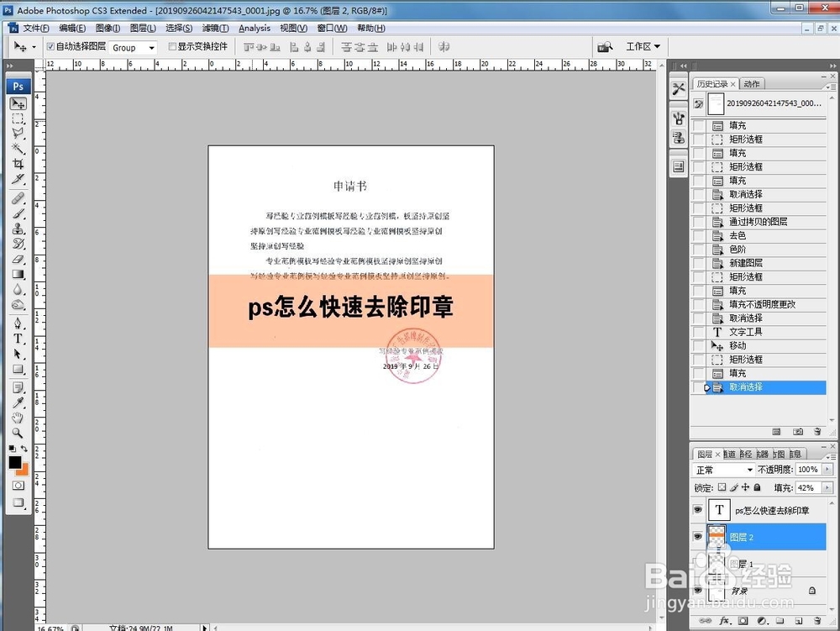Select the Brush tool
Screen dimensions: 840x631
click(x=18, y=213)
